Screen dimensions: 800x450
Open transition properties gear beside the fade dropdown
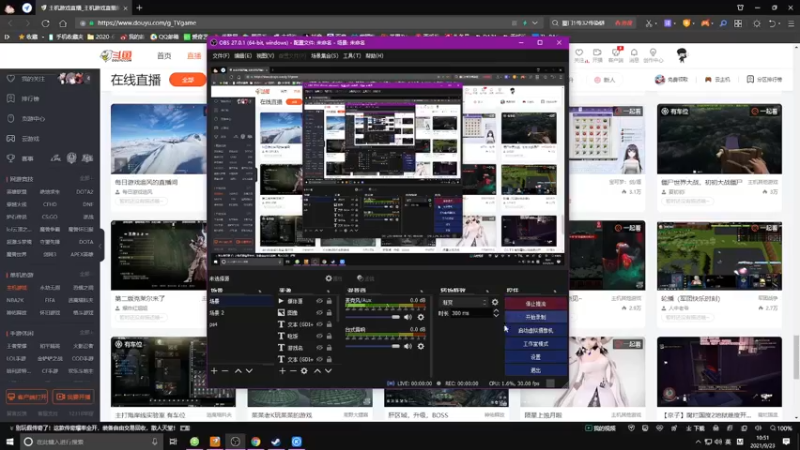pos(495,302)
